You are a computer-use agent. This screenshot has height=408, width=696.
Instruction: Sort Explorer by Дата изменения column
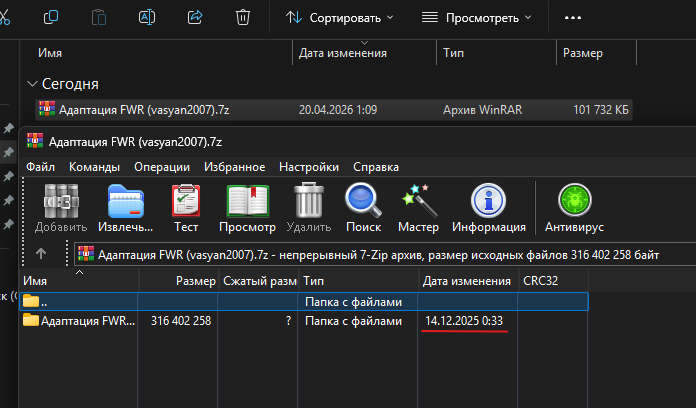click(343, 53)
